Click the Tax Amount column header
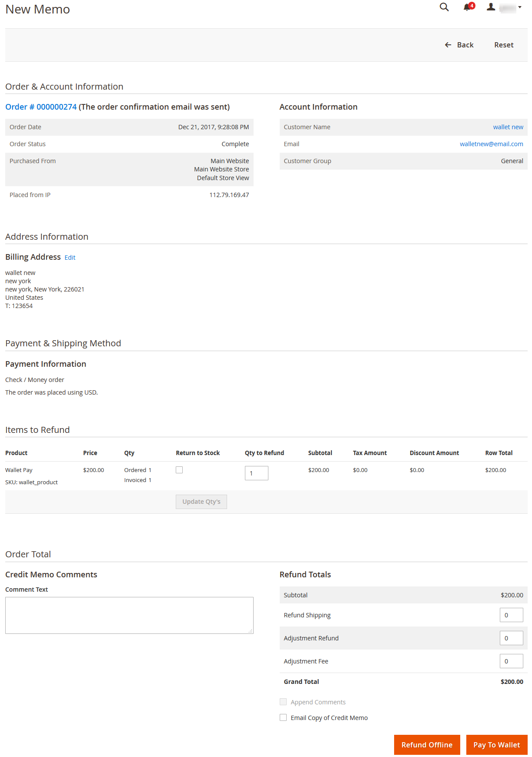This screenshot has height=757, width=532. click(x=370, y=453)
